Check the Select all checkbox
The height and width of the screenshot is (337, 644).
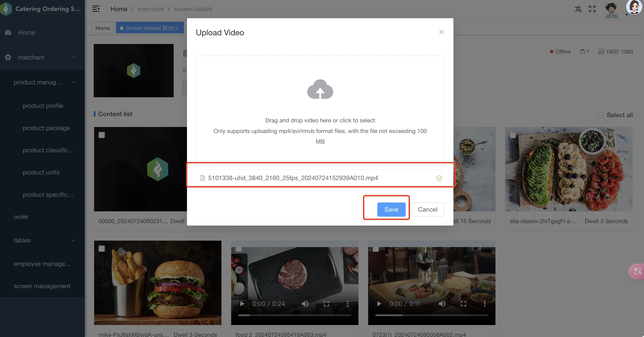pyautogui.click(x=600, y=115)
